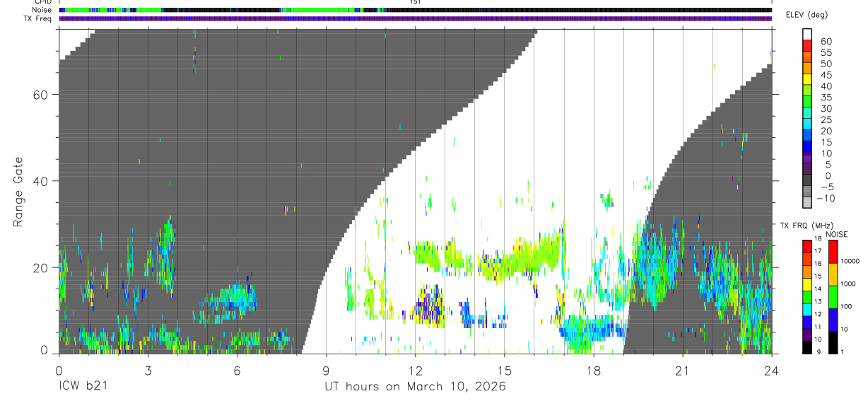
Task: Select the yellow 40–45 degree ELEV colorbar segment
Action: [807, 81]
